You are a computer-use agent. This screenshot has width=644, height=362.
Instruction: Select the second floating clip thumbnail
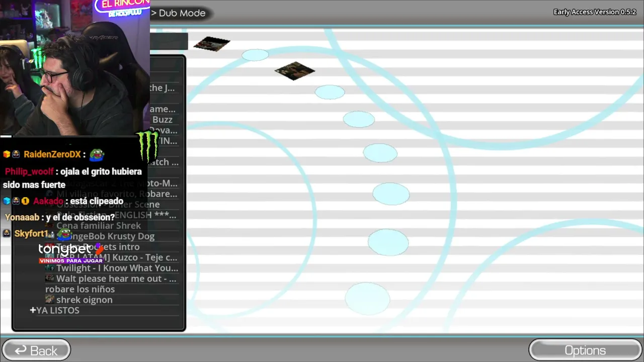click(295, 71)
